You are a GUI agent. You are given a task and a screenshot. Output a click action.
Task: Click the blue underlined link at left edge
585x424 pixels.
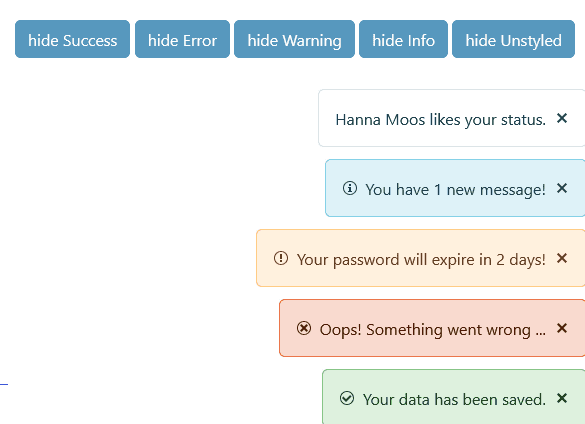click(x=4, y=384)
